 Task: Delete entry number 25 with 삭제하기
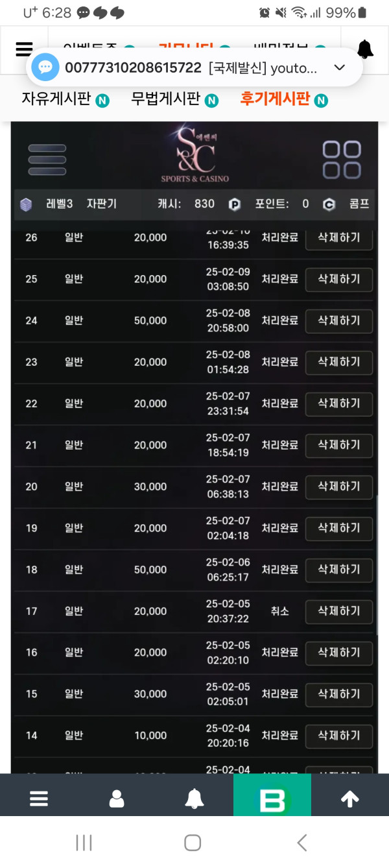click(x=339, y=279)
